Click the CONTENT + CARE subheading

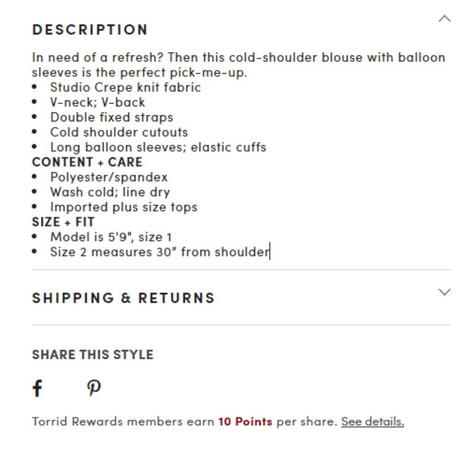87,162
